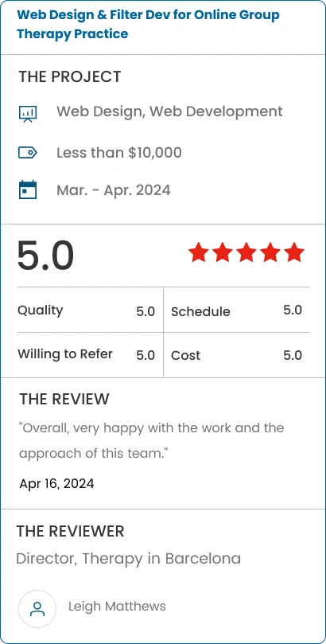The height and width of the screenshot is (644, 326).
Task: Click the reviewer name Leigh Matthews
Action: pyautogui.click(x=117, y=607)
